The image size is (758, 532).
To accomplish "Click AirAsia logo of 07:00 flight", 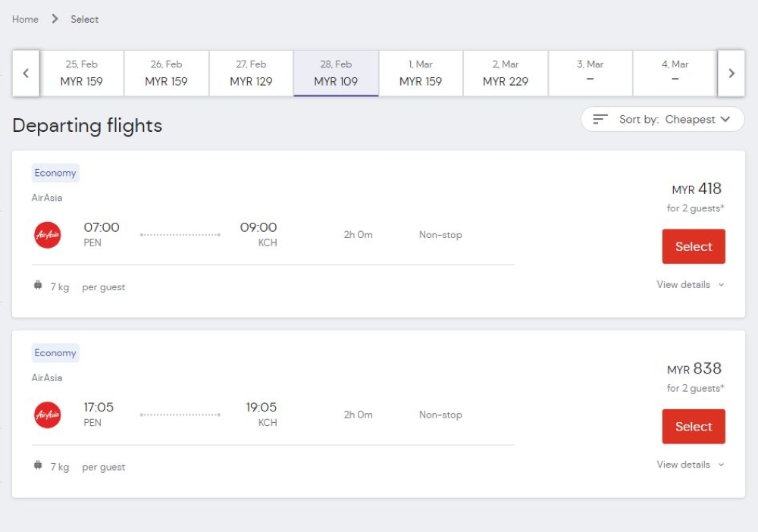I will pos(48,235).
